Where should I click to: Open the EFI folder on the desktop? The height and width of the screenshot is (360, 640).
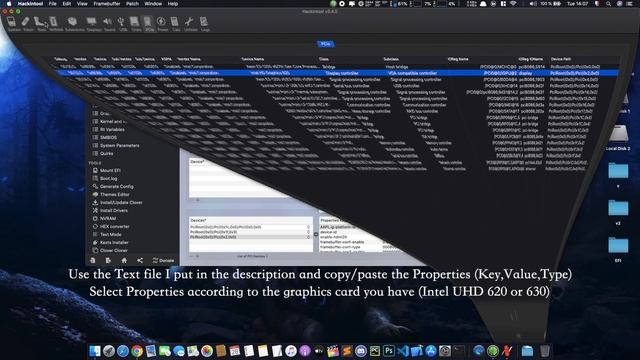click(x=618, y=248)
